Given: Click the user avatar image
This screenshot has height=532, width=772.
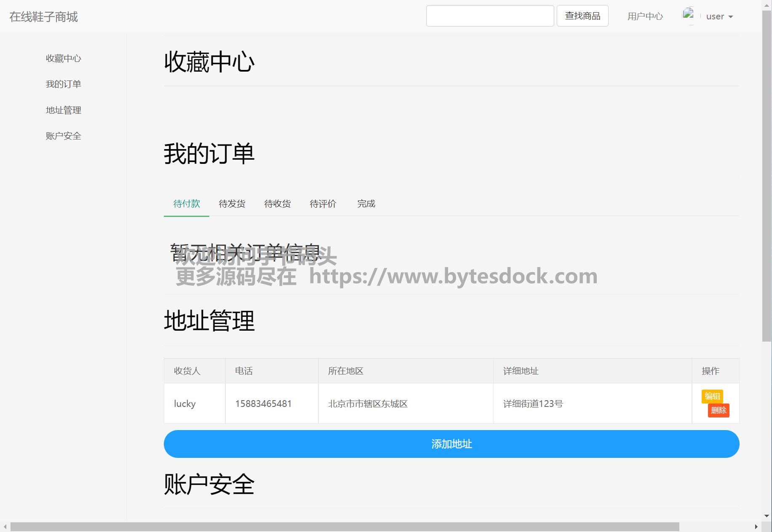Looking at the screenshot, I should tap(688, 15).
